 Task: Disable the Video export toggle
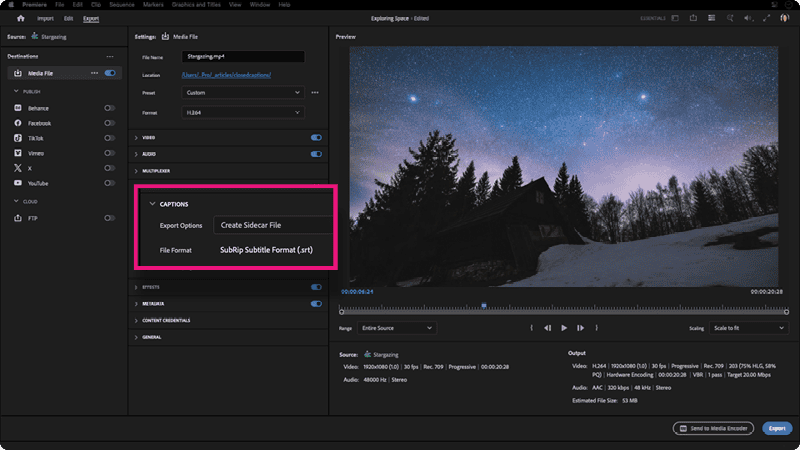(x=316, y=138)
